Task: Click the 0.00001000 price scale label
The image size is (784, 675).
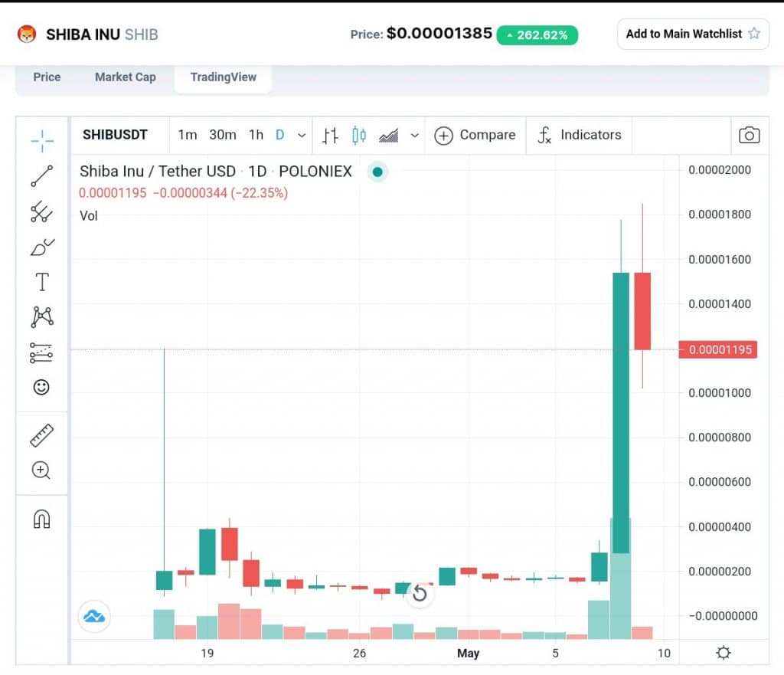Action: 720,393
